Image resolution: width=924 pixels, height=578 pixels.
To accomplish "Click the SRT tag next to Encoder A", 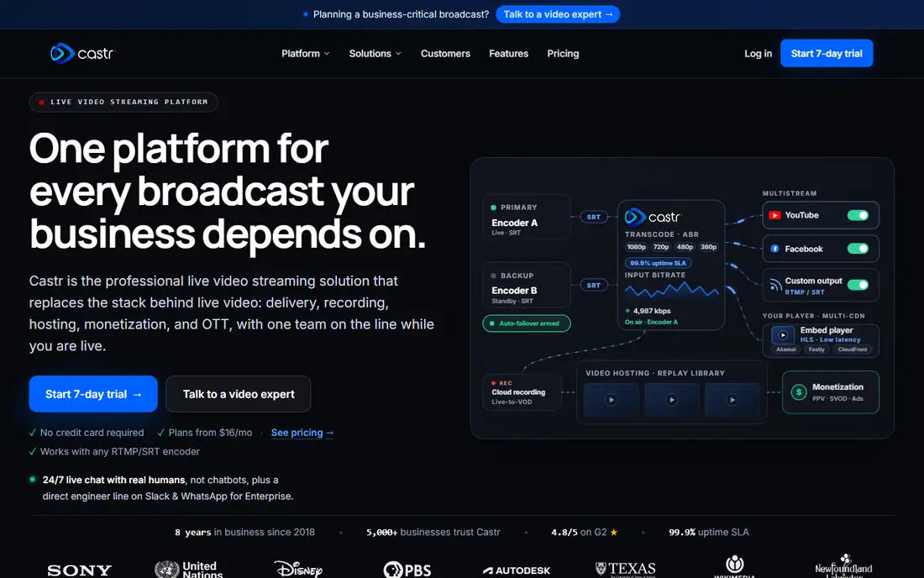I will point(593,217).
